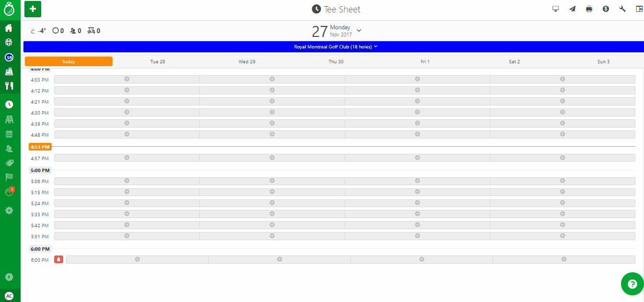
Task: Open the fork and knife restaurant icon
Action: 9,86
